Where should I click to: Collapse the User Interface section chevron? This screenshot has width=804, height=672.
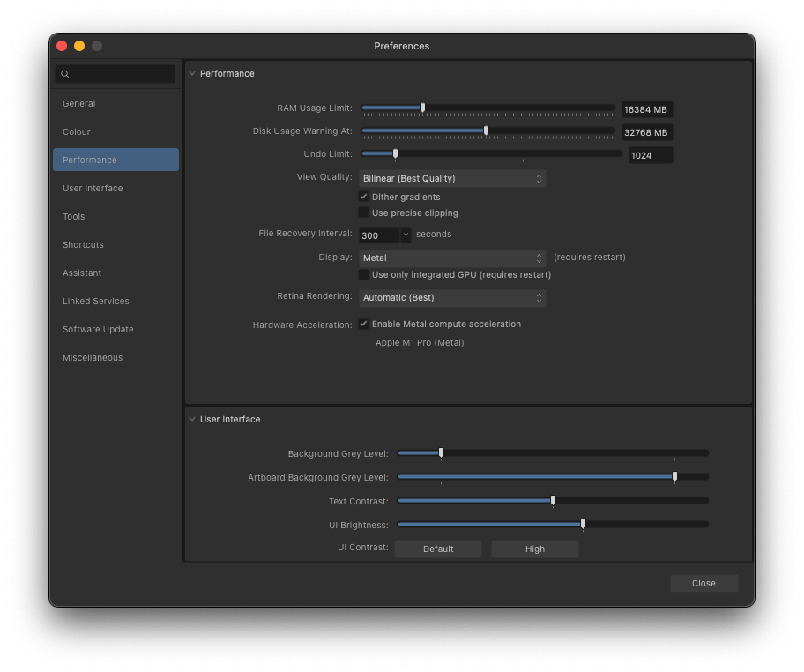click(x=192, y=419)
